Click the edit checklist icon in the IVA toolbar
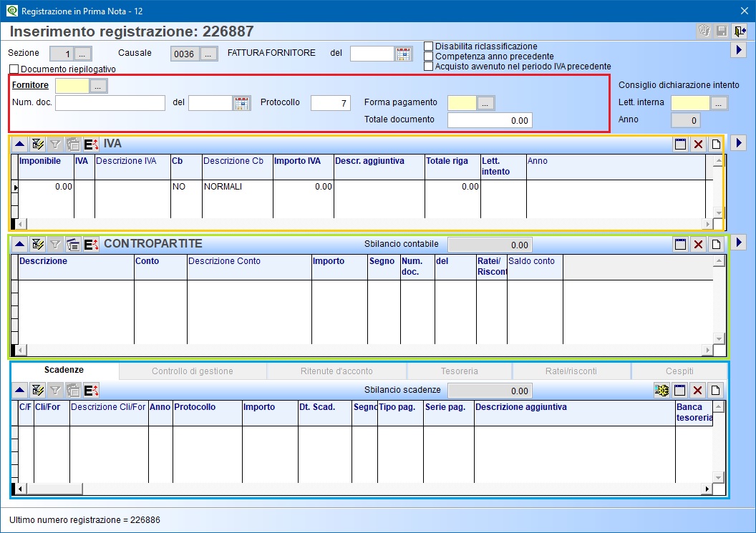756x533 pixels. [38, 144]
